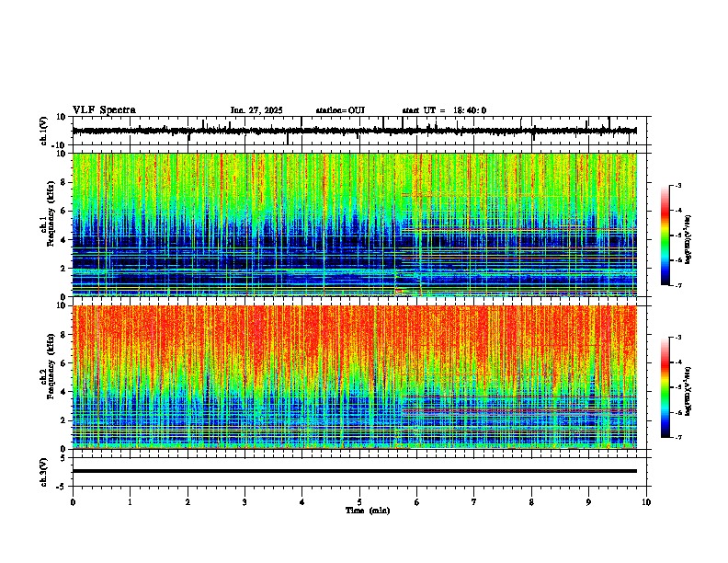The height and width of the screenshot is (563, 728).
Task: Click the ch.1 colorbar log(PSD) label
Action: [x=688, y=240]
